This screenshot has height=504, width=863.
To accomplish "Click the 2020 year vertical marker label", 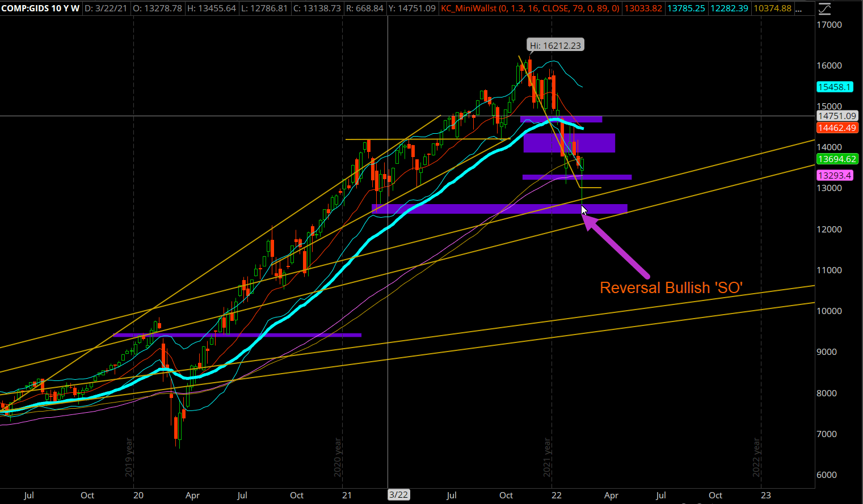I will point(338,457).
